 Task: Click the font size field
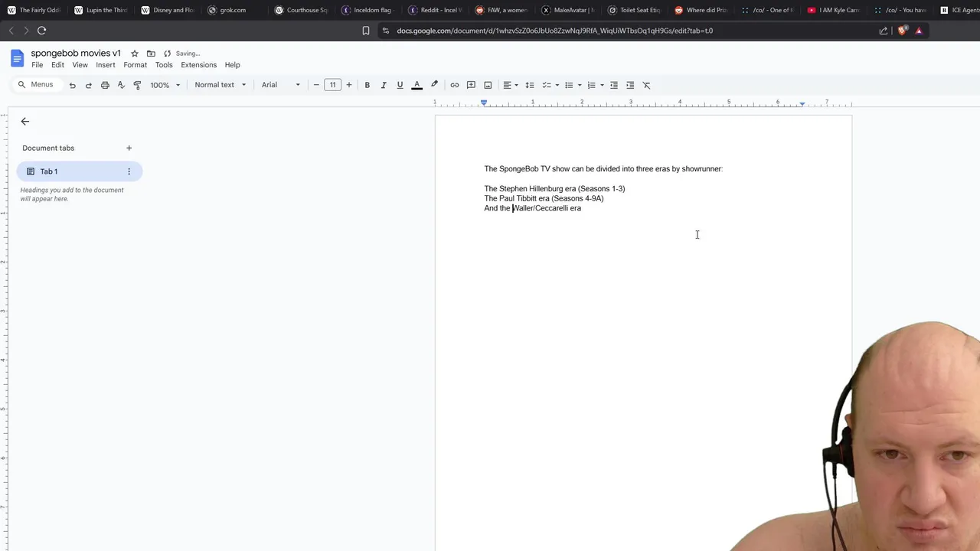(x=332, y=85)
